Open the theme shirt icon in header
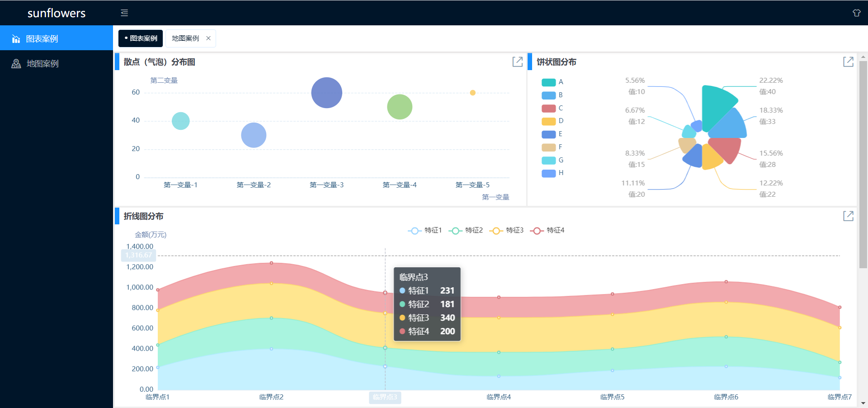This screenshot has width=868, height=408. 856,13
